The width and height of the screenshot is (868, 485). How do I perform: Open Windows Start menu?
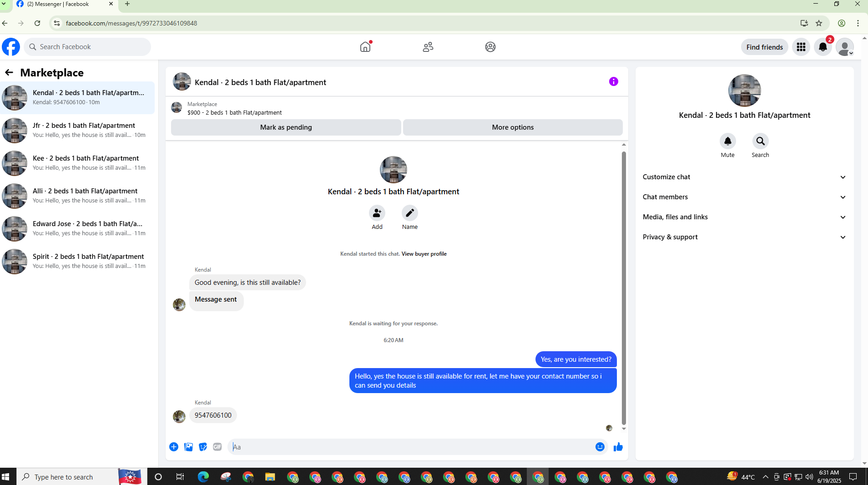coord(6,477)
